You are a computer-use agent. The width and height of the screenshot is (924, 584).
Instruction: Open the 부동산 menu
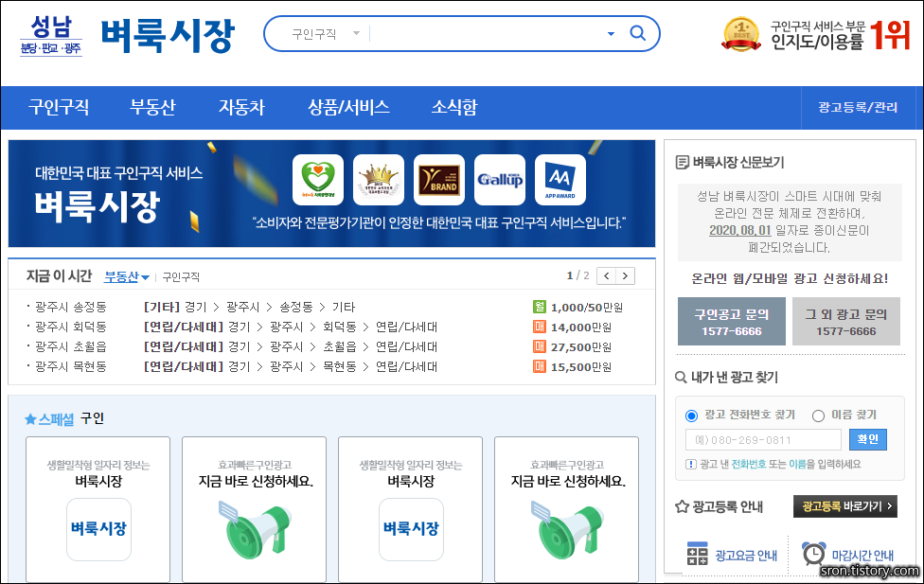[152, 107]
